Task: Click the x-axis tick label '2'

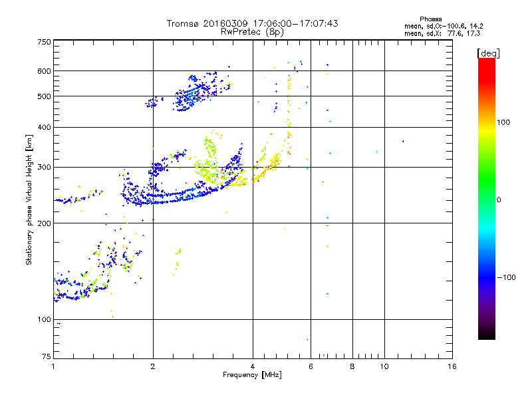Action: [x=153, y=366]
